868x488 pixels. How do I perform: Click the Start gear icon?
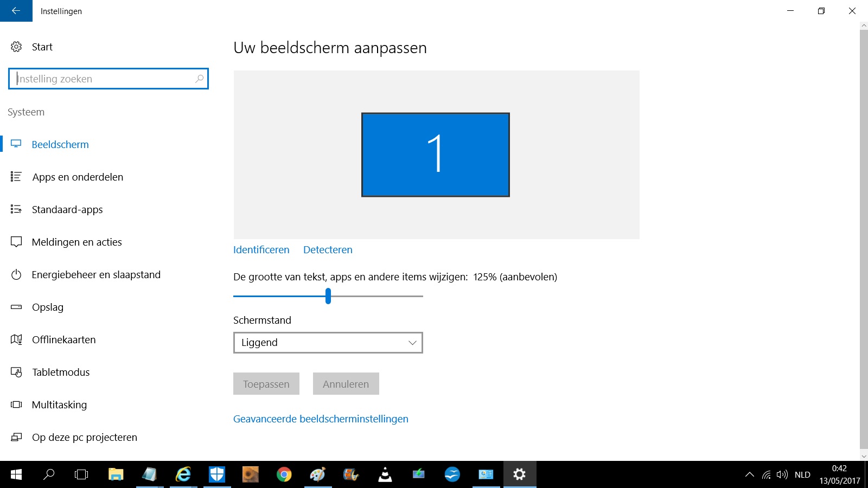pos(16,47)
